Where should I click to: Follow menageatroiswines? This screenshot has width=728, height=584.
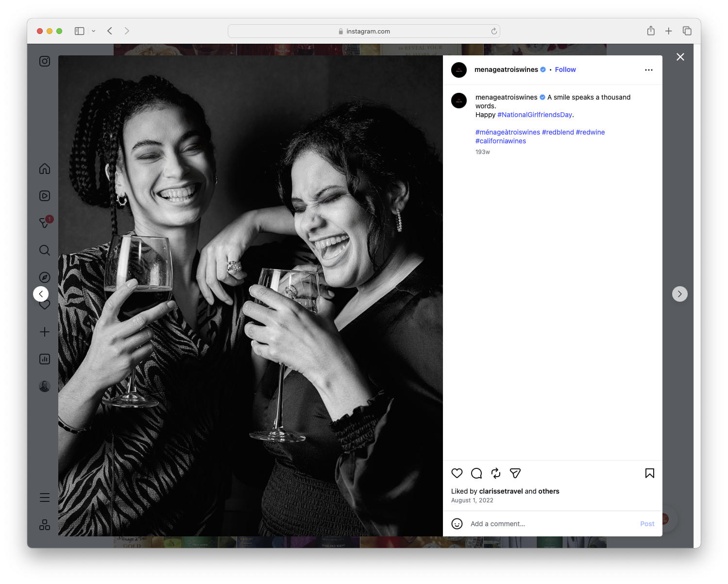565,69
